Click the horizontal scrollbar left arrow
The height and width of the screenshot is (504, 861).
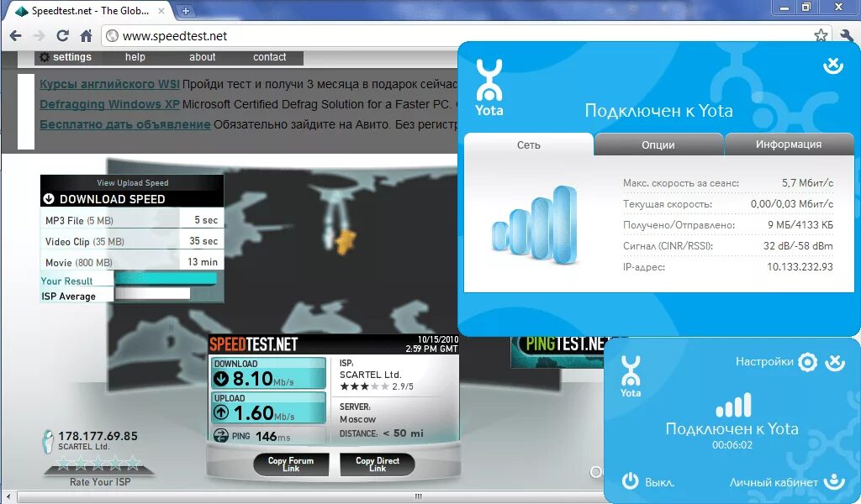coord(8,496)
